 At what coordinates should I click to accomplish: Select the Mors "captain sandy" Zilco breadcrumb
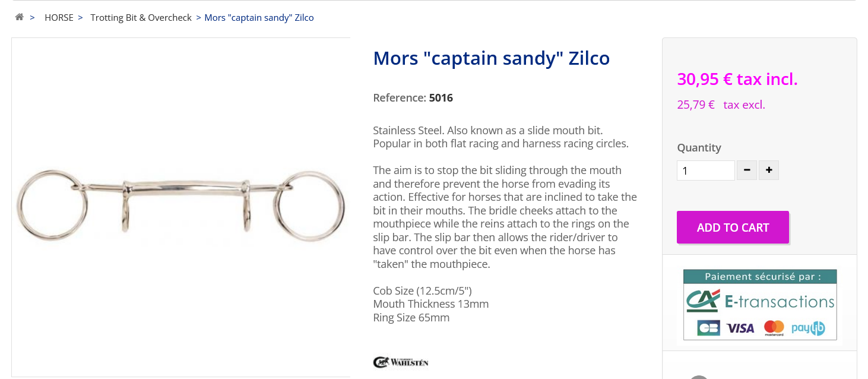coord(259,18)
